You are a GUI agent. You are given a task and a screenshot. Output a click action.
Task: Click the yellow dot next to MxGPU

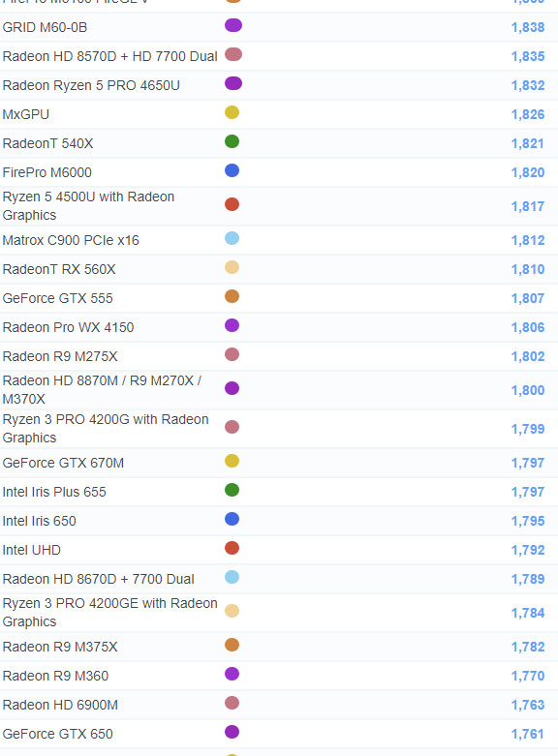232,112
